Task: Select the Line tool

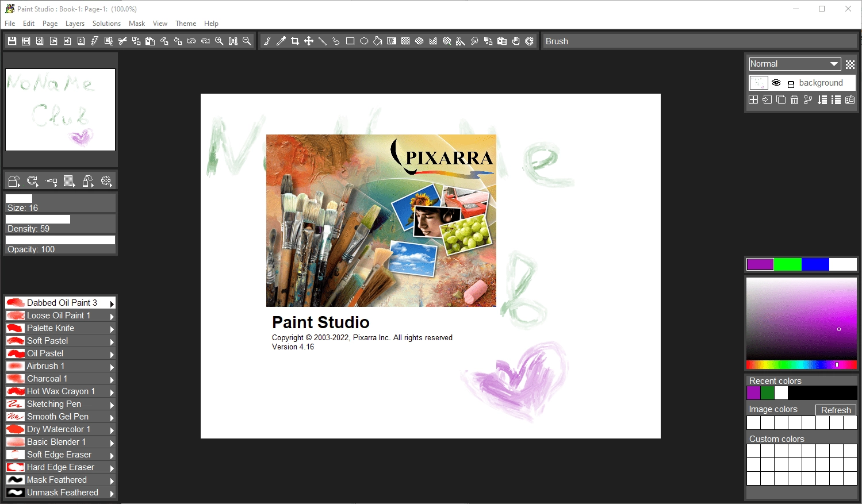Action: (x=323, y=41)
